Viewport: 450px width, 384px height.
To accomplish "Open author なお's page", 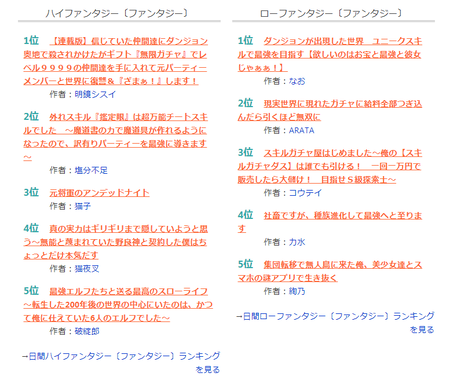I will (x=297, y=81).
